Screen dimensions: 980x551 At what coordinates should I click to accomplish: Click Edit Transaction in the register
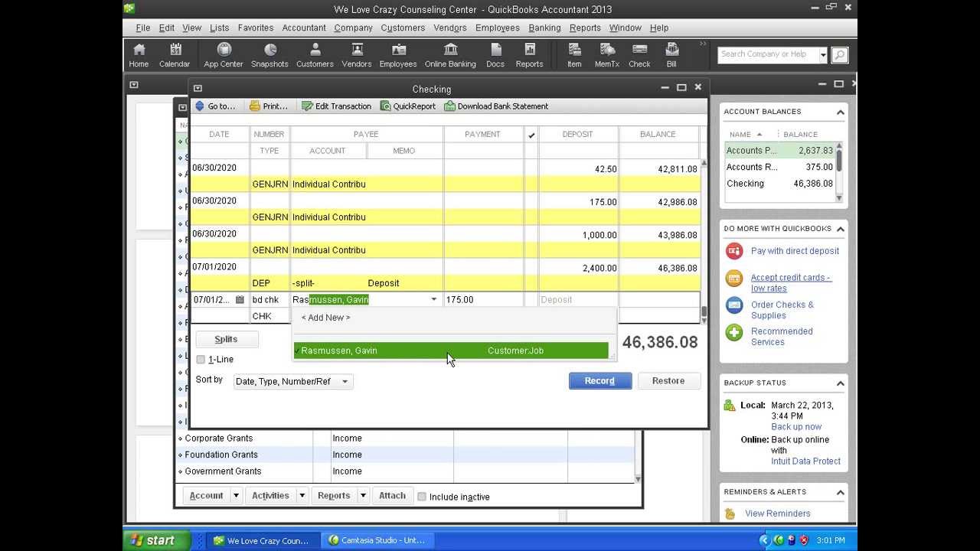[x=336, y=106]
